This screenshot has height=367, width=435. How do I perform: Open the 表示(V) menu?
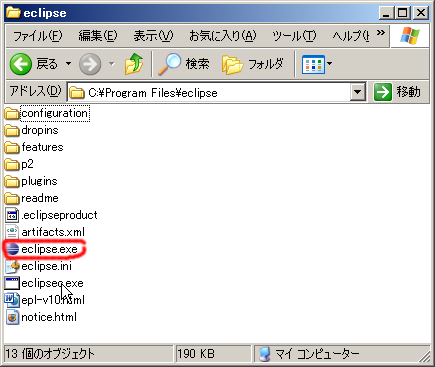click(x=153, y=35)
